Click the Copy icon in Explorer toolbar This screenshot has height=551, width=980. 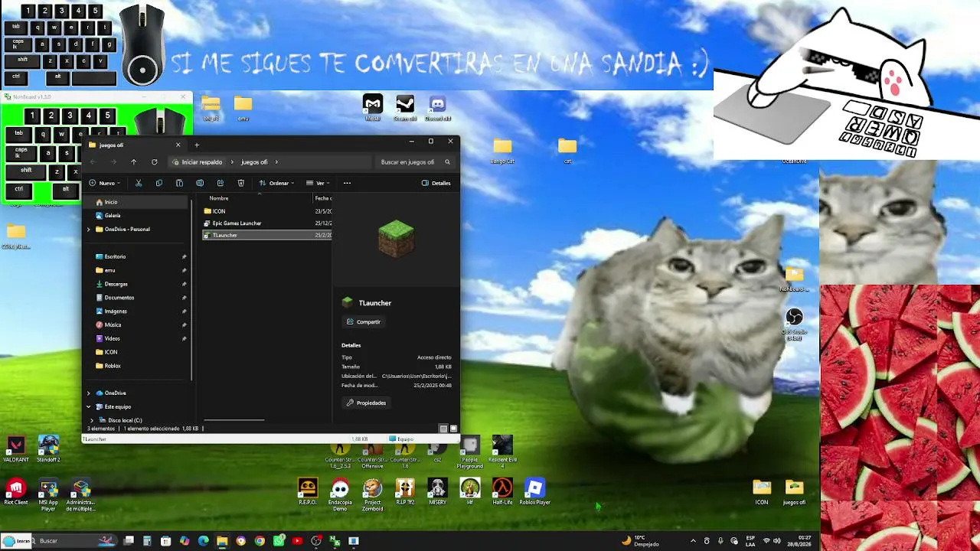(159, 183)
